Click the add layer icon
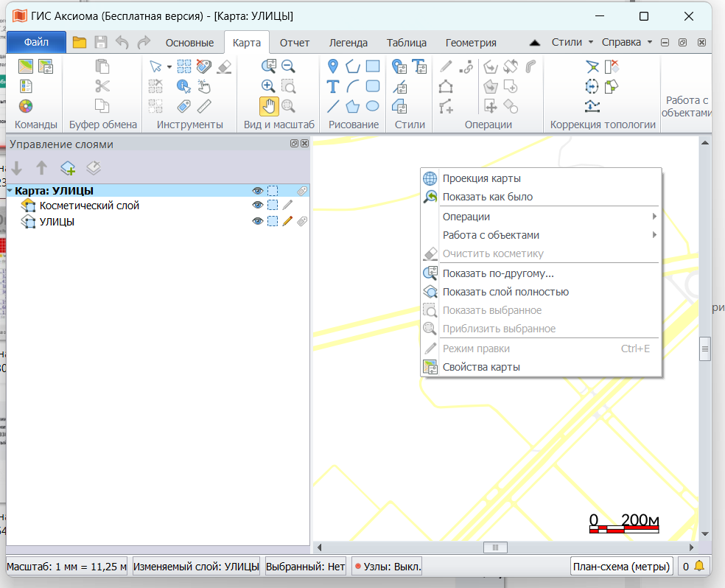 pyautogui.click(x=68, y=168)
